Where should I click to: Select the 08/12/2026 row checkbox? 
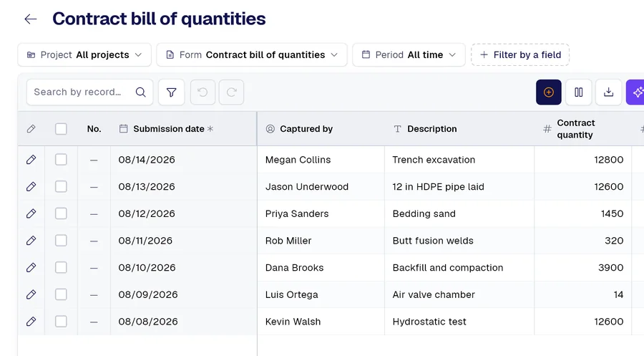61,213
